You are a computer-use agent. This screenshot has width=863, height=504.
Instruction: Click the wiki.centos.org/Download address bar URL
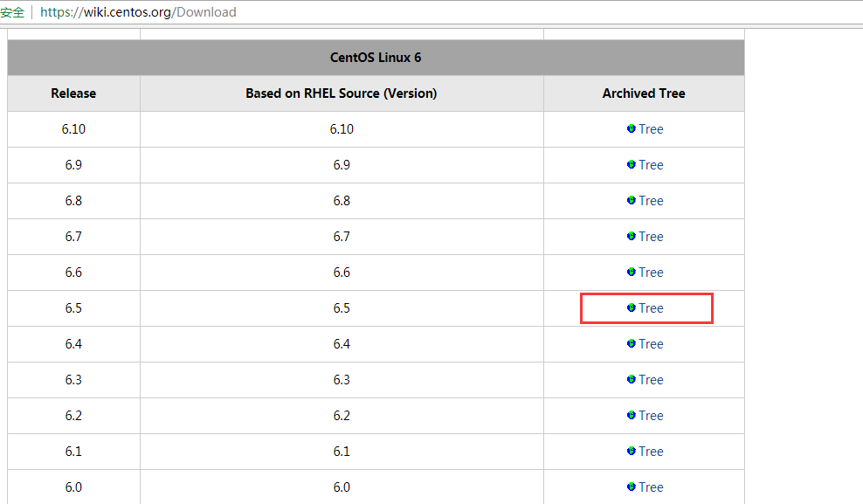pos(138,12)
